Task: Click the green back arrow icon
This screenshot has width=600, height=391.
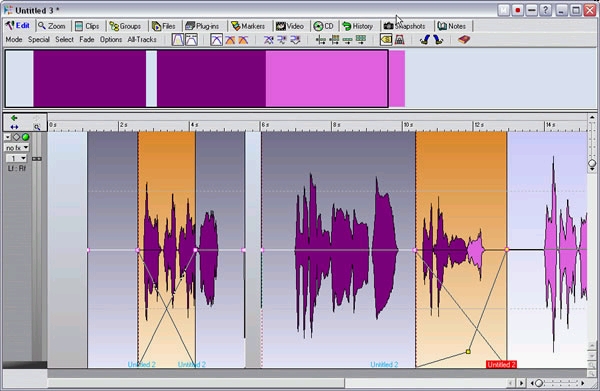Action: pyautogui.click(x=14, y=118)
